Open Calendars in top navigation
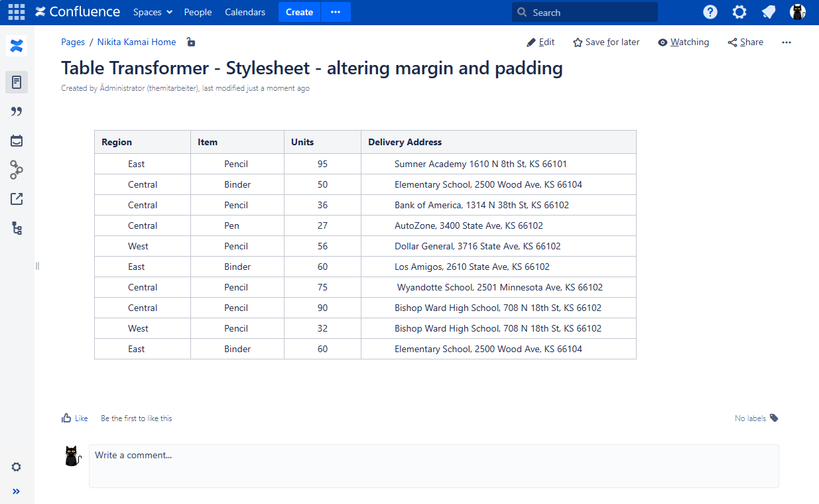The width and height of the screenshot is (819, 504). 245,12
